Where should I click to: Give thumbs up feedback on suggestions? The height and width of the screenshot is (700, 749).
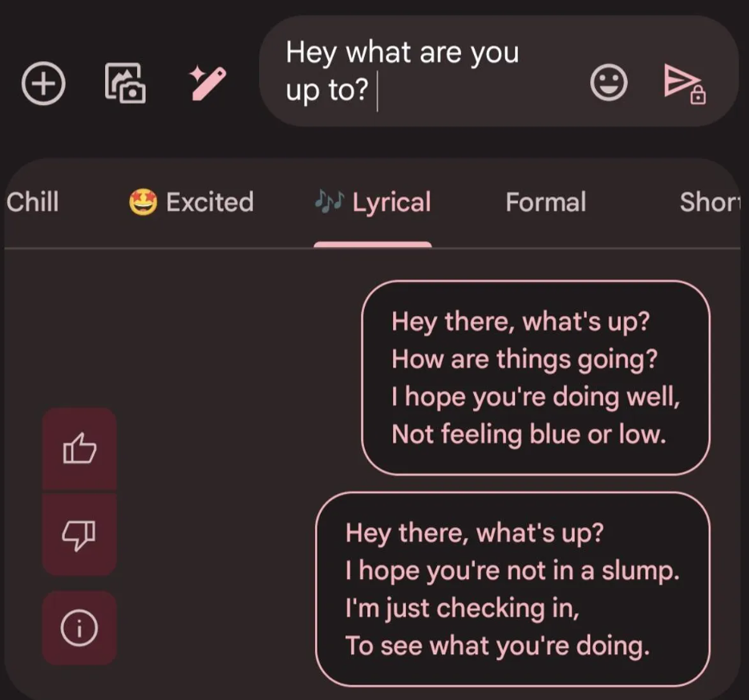(x=79, y=449)
